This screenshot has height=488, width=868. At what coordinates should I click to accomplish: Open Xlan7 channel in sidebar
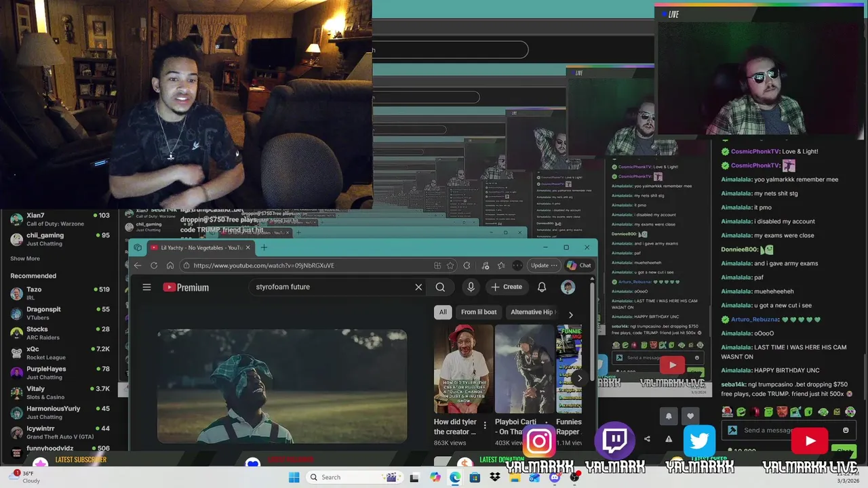coord(60,220)
